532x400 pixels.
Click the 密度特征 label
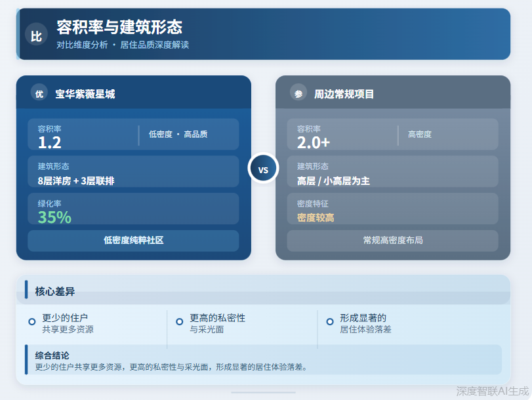pos(313,203)
